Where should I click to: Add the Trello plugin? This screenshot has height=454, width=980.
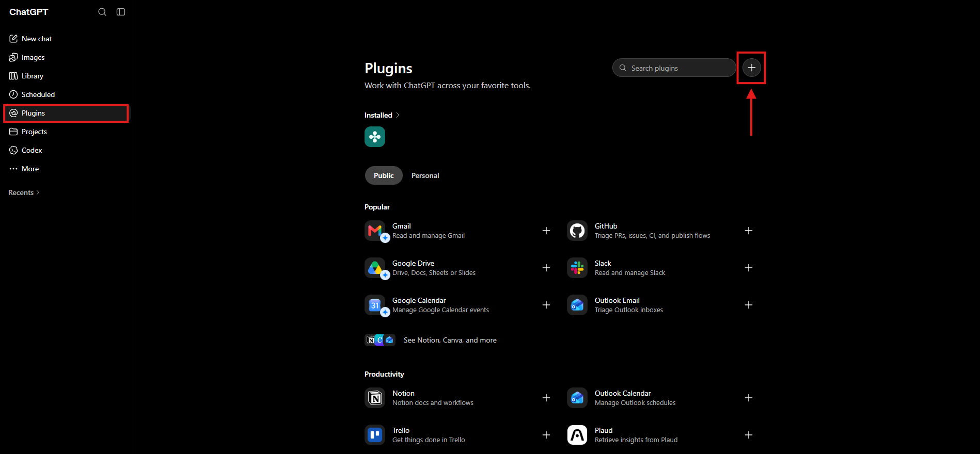point(546,435)
